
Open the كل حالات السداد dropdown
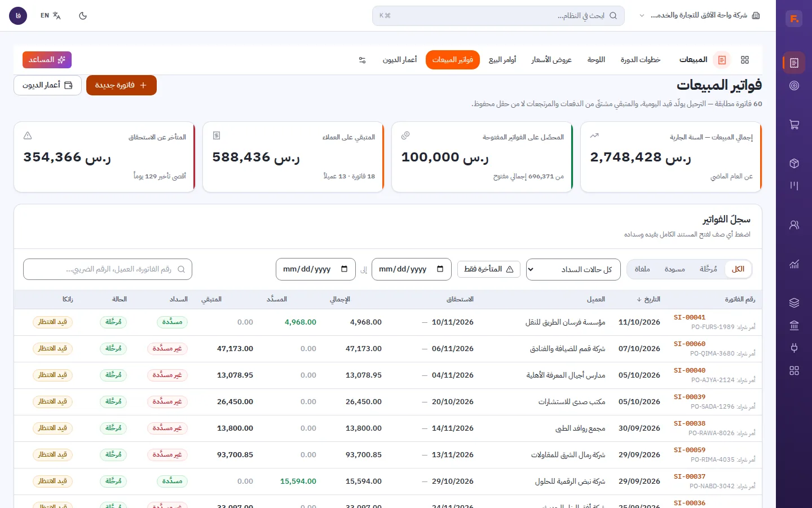[x=573, y=270]
